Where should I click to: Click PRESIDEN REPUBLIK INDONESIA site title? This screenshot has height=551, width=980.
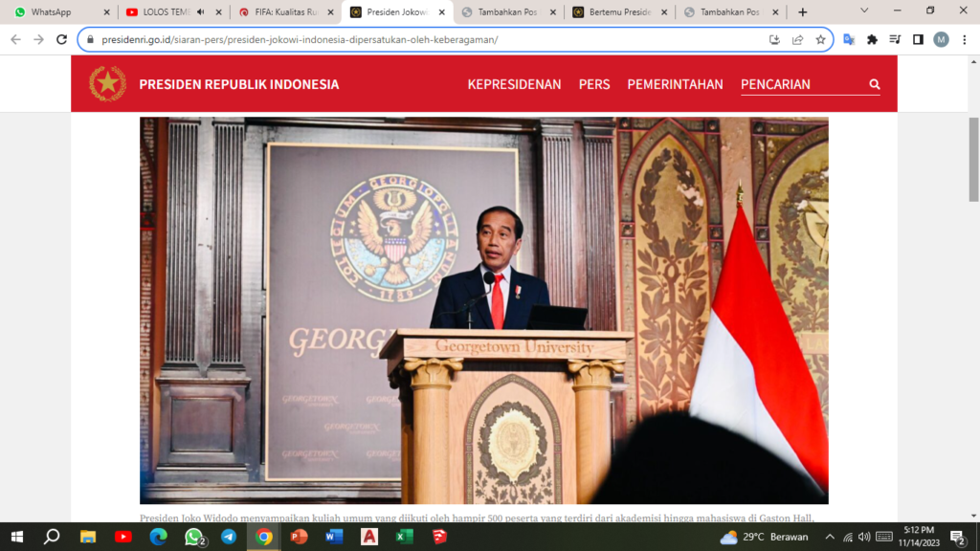238,84
